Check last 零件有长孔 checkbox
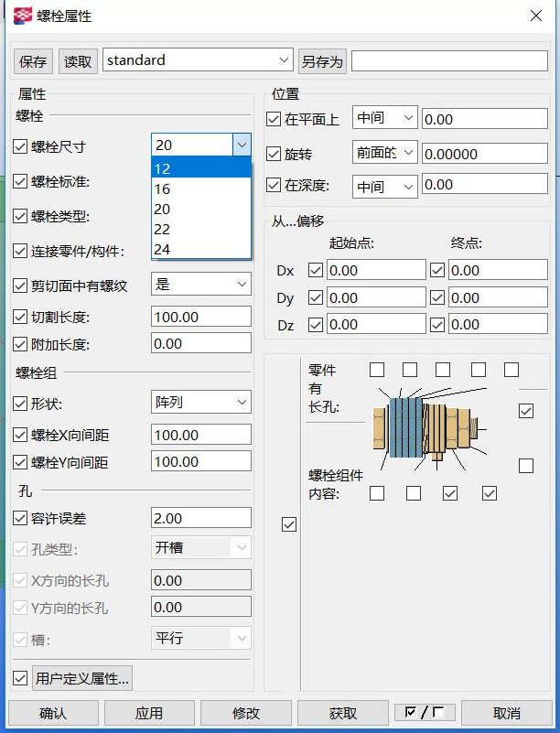The height and width of the screenshot is (733, 560). [x=512, y=370]
